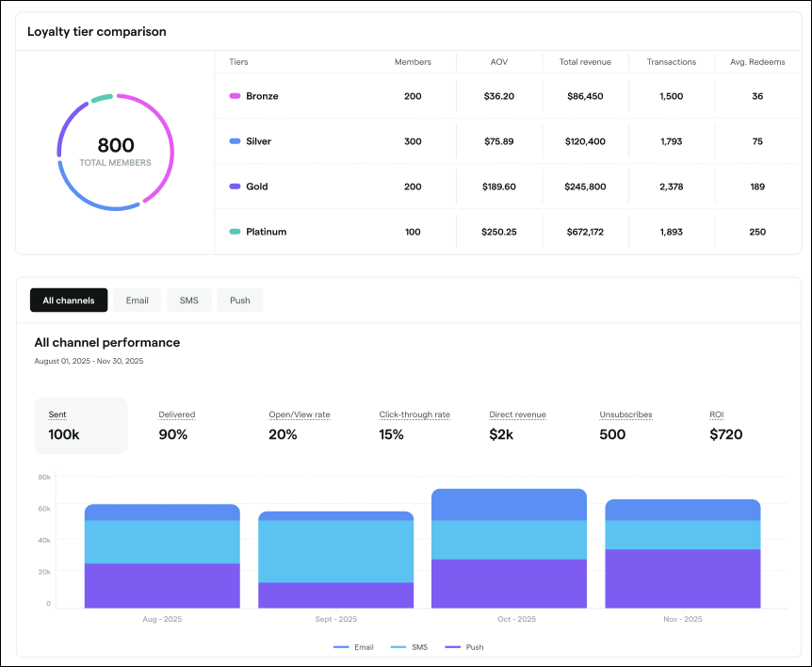Select the SMS channel tab
Image resolution: width=812 pixels, height=667 pixels.
(x=189, y=301)
